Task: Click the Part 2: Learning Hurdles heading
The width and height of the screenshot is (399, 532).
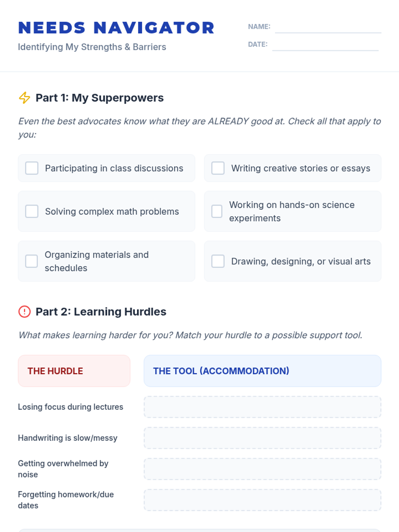Action: pos(101,312)
